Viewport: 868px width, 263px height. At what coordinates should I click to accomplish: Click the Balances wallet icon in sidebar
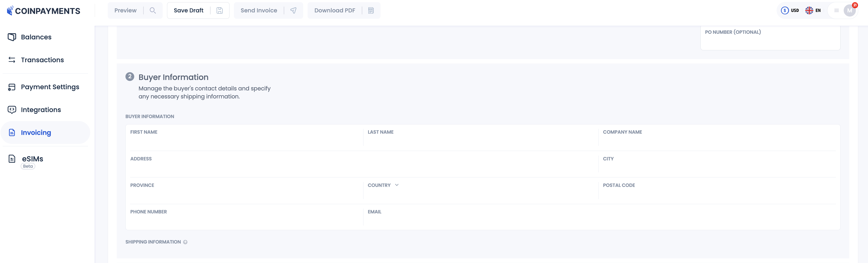click(12, 37)
